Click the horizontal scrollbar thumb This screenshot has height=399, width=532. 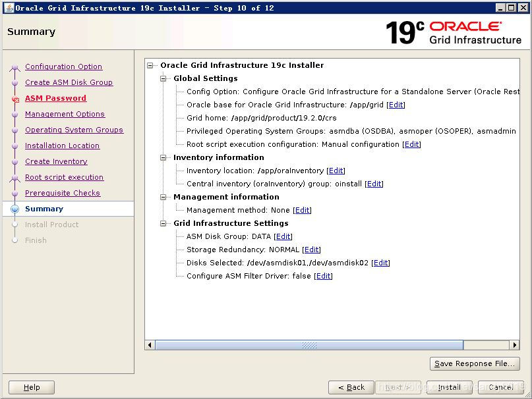coord(309,345)
